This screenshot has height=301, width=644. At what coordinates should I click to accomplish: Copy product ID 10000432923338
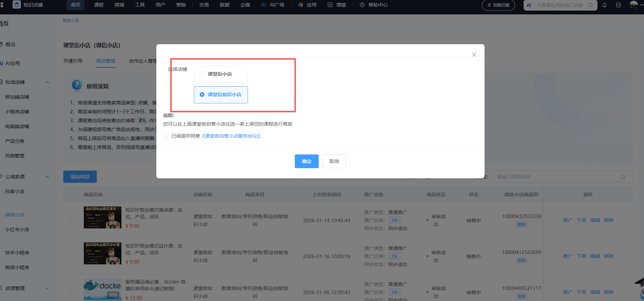pyautogui.click(x=522, y=225)
